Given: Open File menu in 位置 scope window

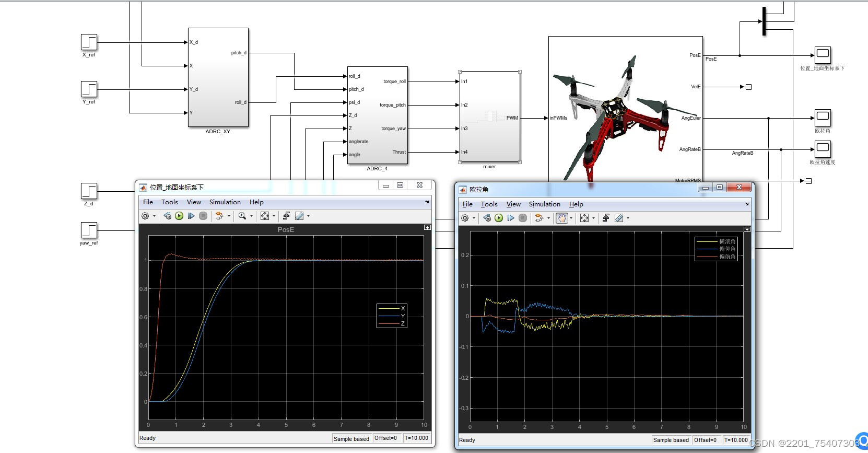Looking at the screenshot, I should point(148,202).
